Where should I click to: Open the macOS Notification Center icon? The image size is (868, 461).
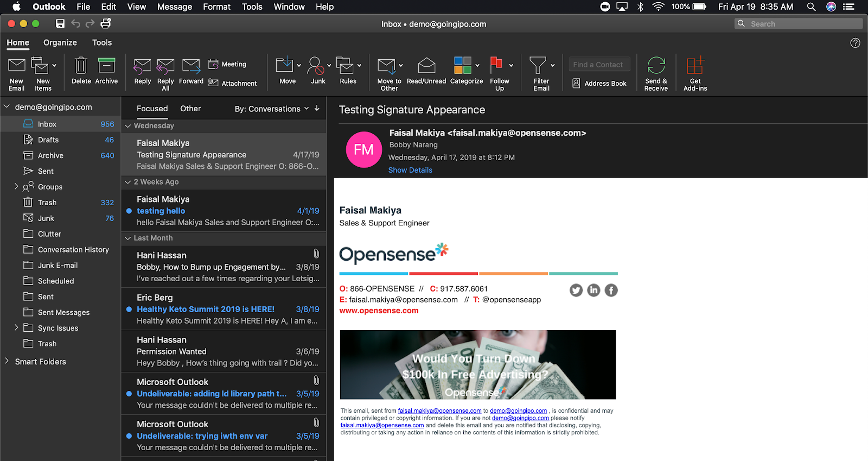(x=849, y=7)
